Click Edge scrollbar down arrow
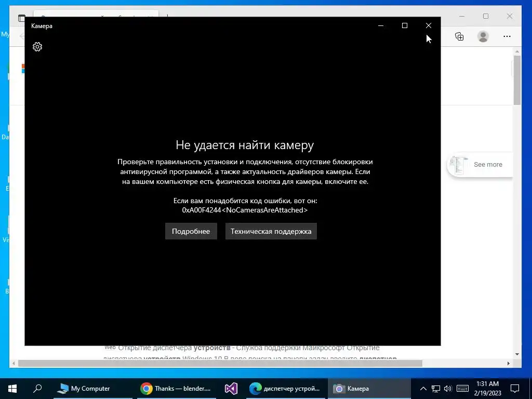532x399 pixels. (517, 354)
